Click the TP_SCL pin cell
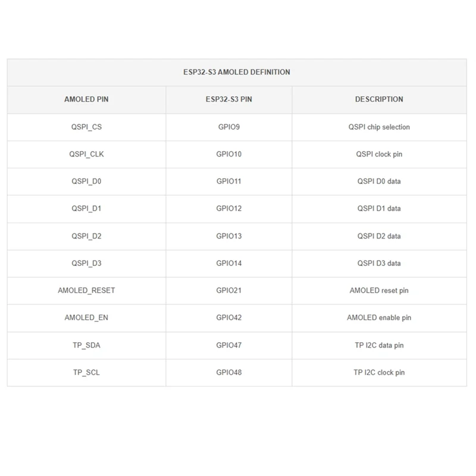This screenshot has width=476, height=476. 86,372
